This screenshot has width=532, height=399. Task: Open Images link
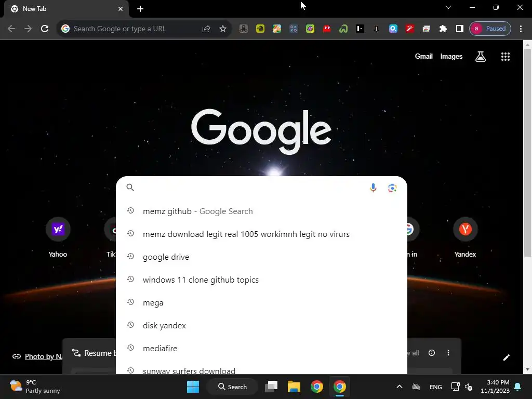(451, 56)
